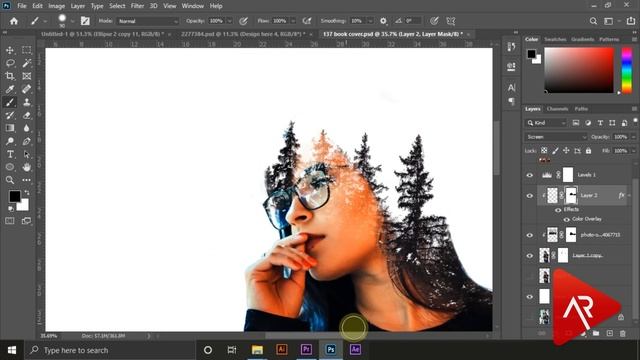The height and width of the screenshot is (360, 640).
Task: Select the Eraser tool
Action: pyautogui.click(x=27, y=115)
